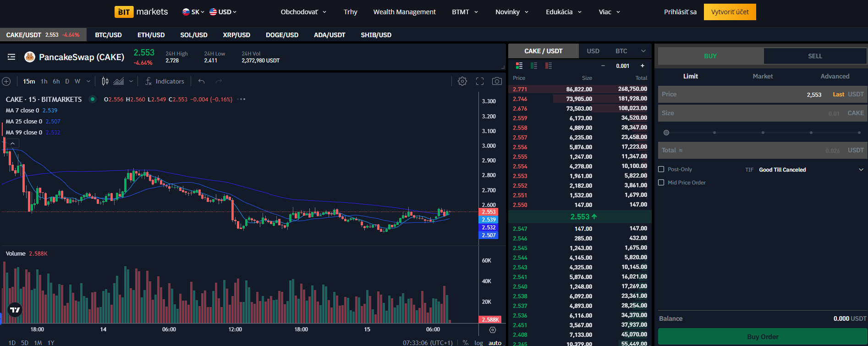This screenshot has height=346, width=868.
Task: Show only sell orders in order book
Action: pyautogui.click(x=549, y=66)
